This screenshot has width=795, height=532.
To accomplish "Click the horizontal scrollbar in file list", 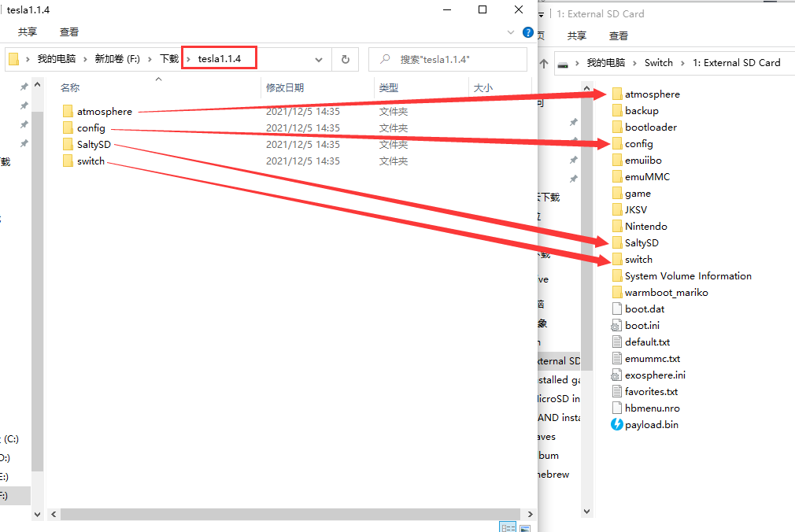I will point(275,514).
